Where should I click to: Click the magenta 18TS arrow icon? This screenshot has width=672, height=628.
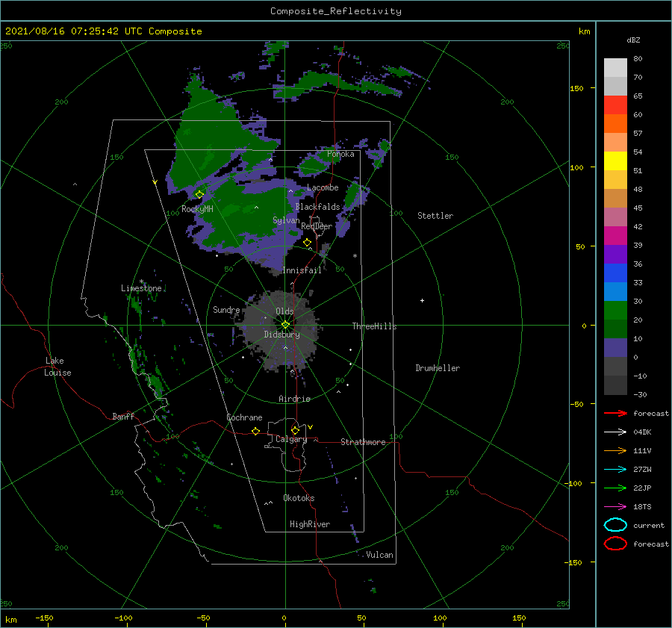[x=615, y=507]
